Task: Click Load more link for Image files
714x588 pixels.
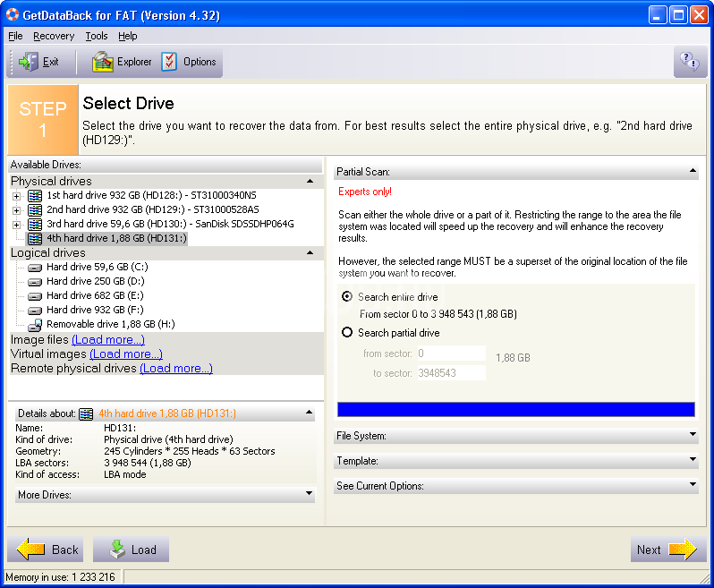Action: point(108,340)
